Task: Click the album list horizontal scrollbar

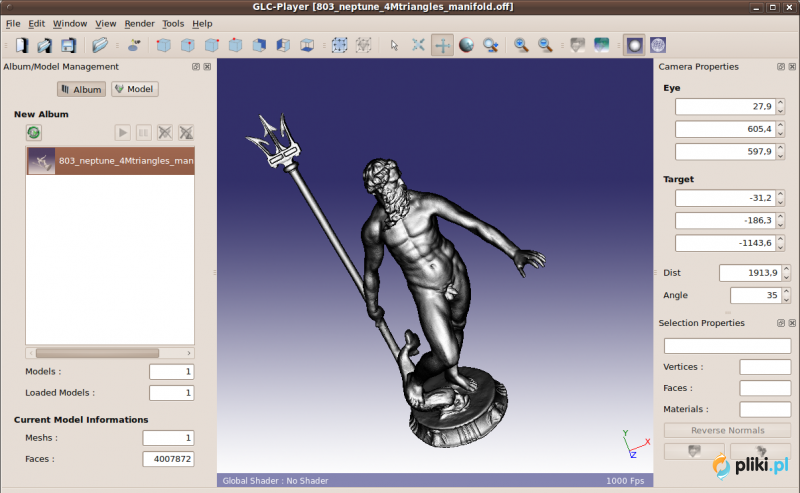Action: (x=97, y=353)
